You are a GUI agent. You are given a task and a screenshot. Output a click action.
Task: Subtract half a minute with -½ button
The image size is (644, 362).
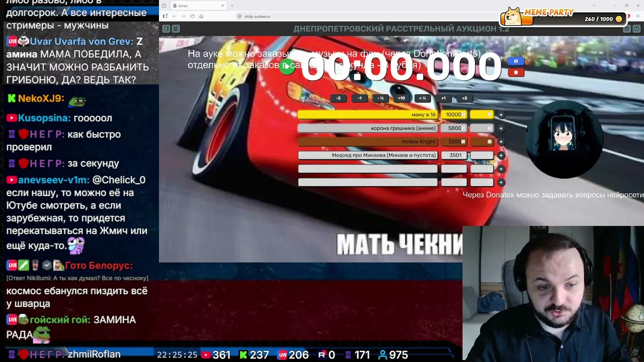pos(380,99)
